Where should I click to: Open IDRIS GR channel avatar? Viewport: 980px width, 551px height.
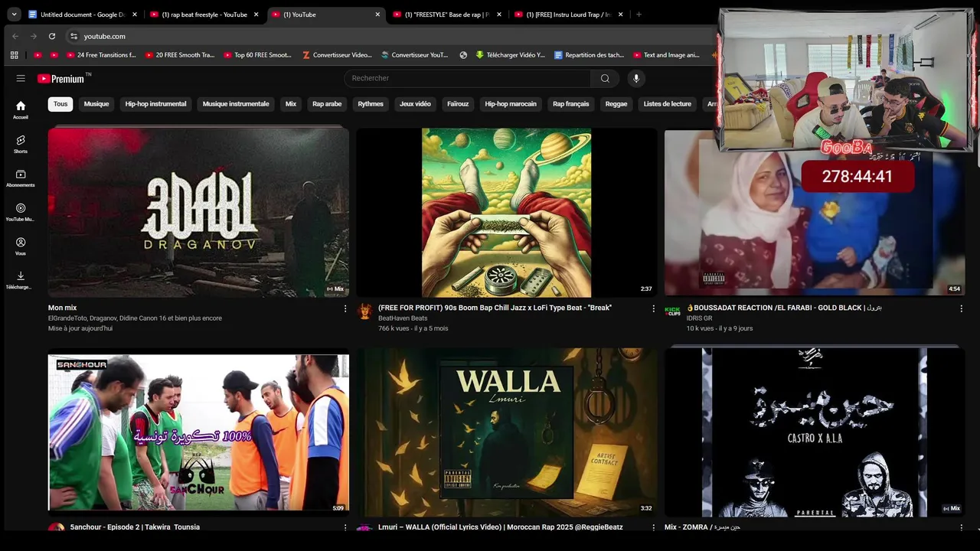(x=672, y=311)
